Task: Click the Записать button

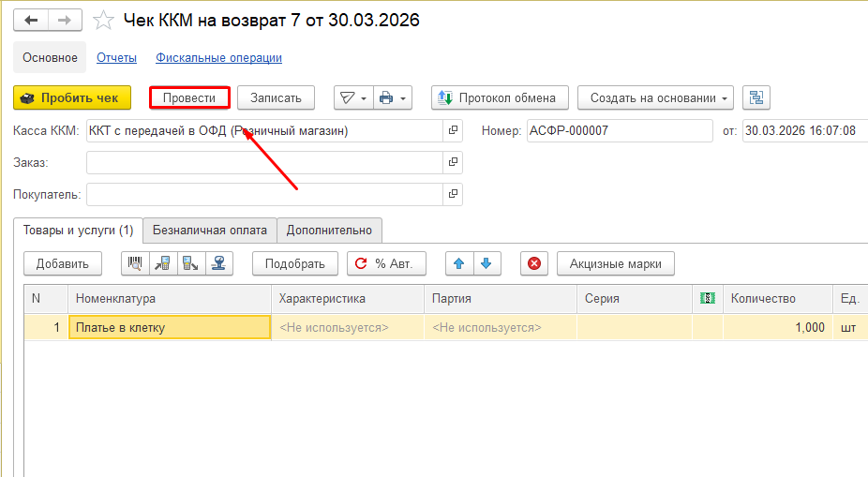Action: (276, 98)
